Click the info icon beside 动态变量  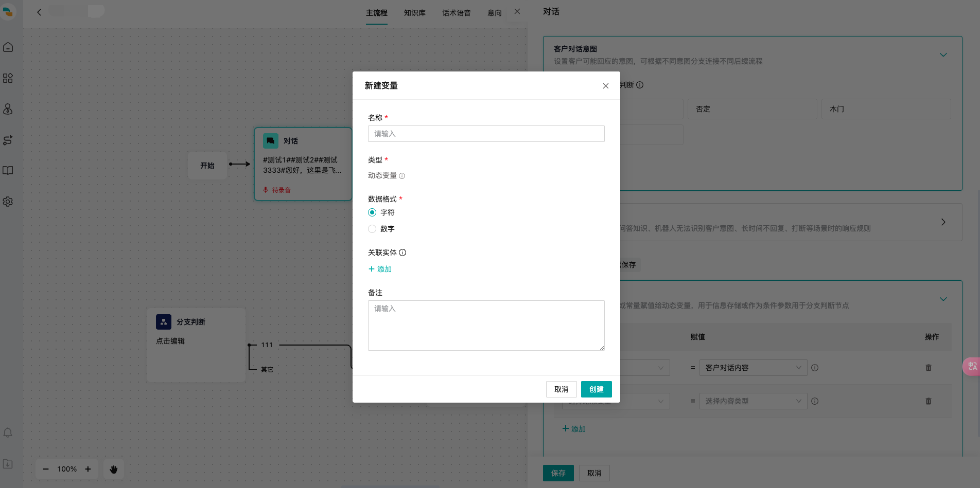[x=402, y=176]
